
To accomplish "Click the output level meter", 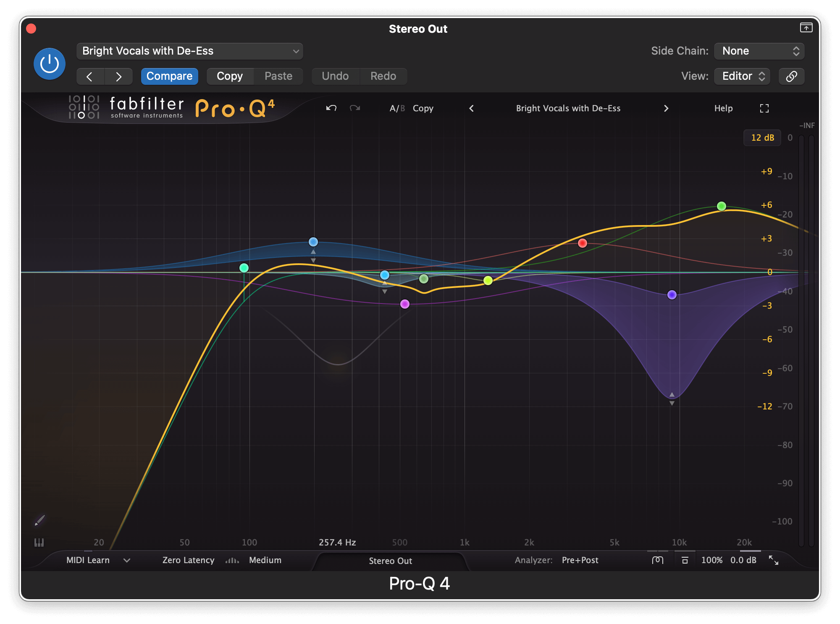I will (x=806, y=340).
